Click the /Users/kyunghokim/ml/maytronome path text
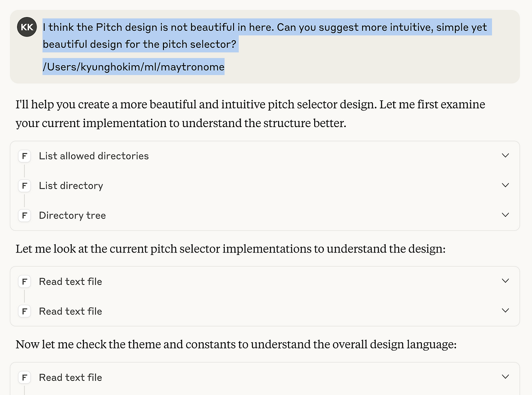Viewport: 532px width, 395px height. (133, 66)
